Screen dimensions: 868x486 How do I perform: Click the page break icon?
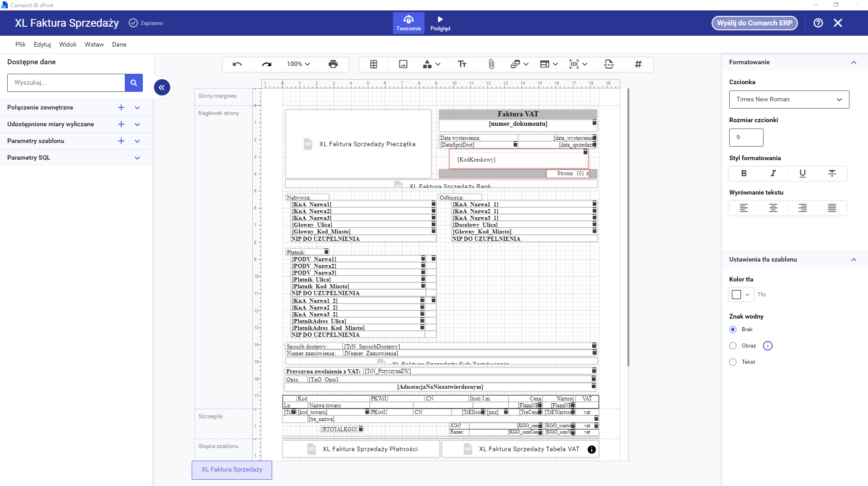pos(609,64)
